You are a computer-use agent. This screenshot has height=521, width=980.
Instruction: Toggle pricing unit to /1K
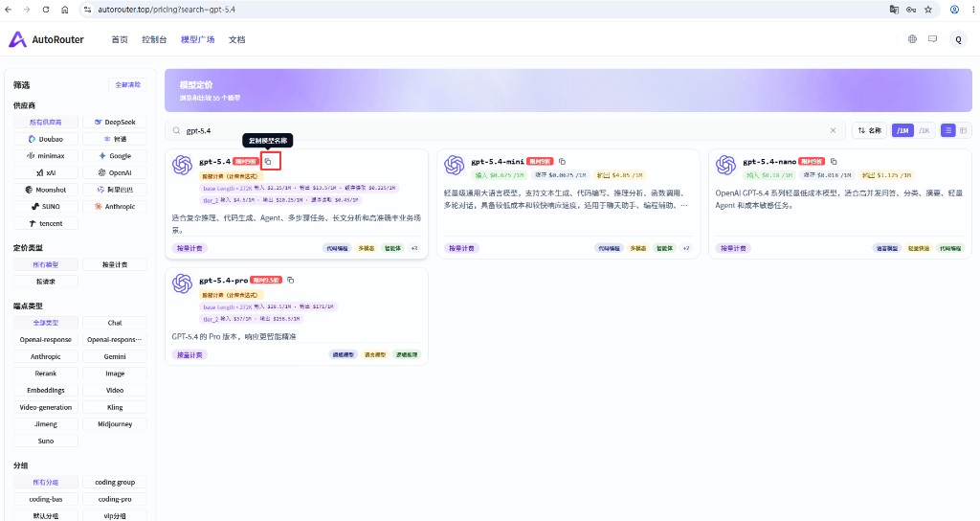(924, 130)
